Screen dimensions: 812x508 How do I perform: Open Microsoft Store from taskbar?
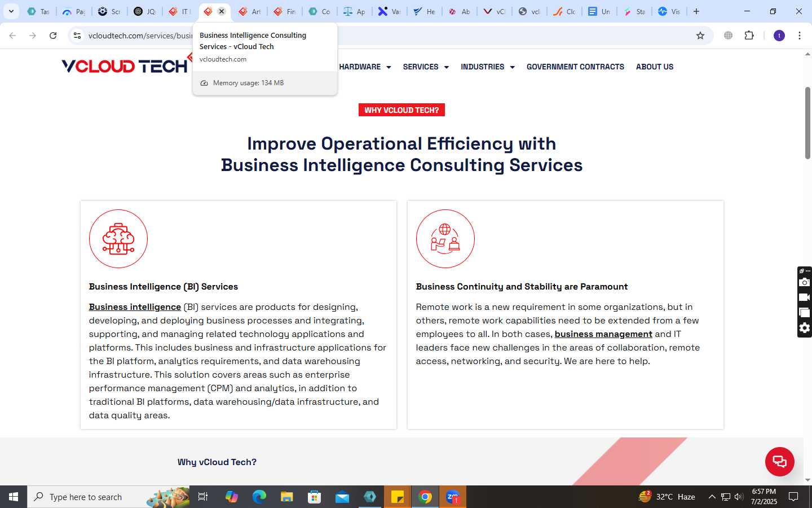pyautogui.click(x=315, y=497)
